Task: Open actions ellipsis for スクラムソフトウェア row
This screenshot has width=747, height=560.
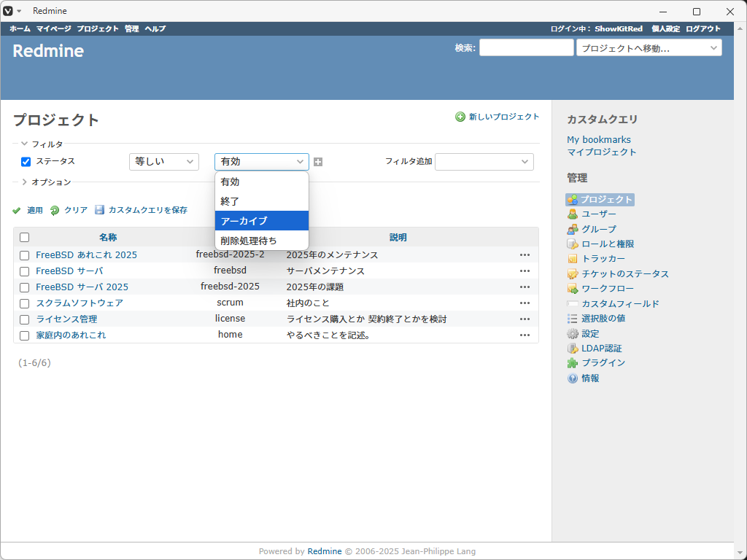Action: [525, 303]
